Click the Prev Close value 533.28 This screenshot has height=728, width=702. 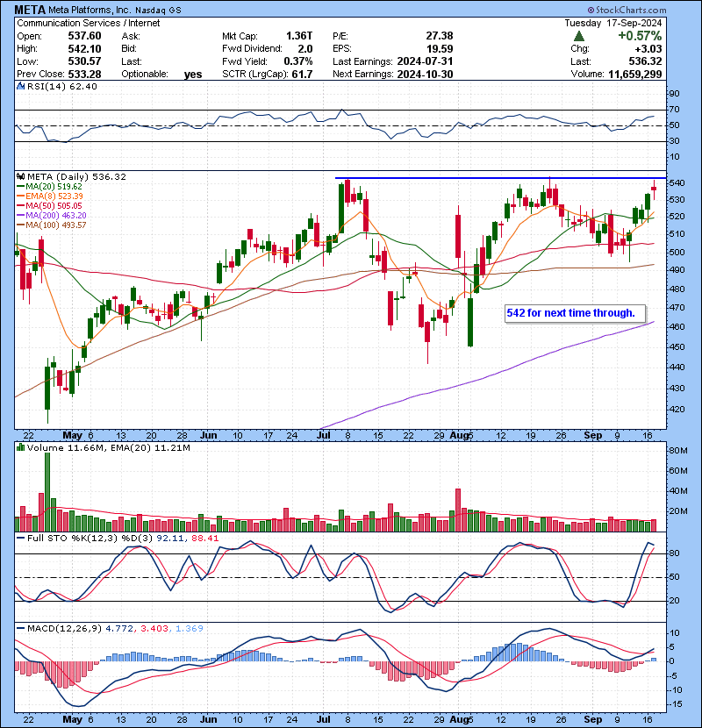click(x=84, y=74)
